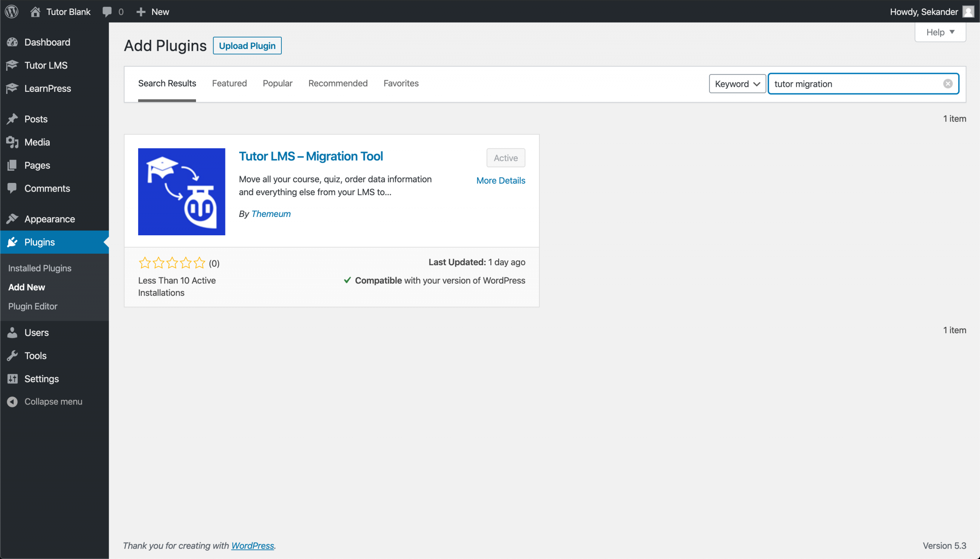Open the WordPress footer link
The height and width of the screenshot is (559, 980).
[252, 546]
